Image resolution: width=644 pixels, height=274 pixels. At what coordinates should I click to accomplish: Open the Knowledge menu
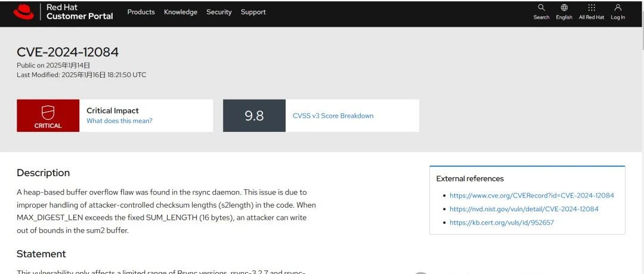click(x=181, y=12)
